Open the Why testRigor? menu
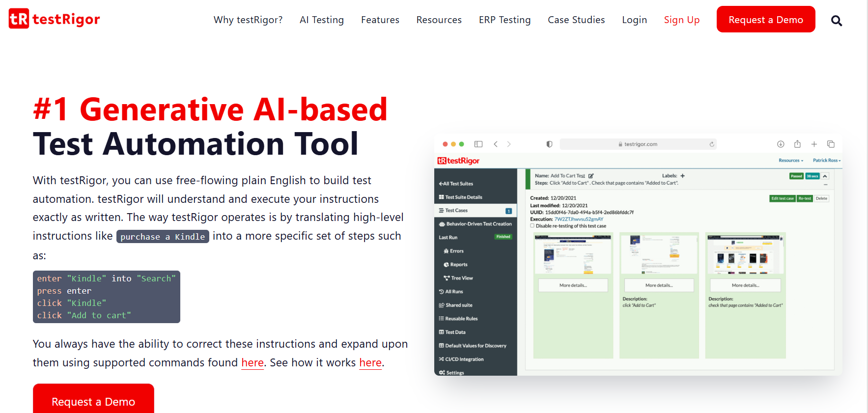Screen dimensions: 868x413 248,20
